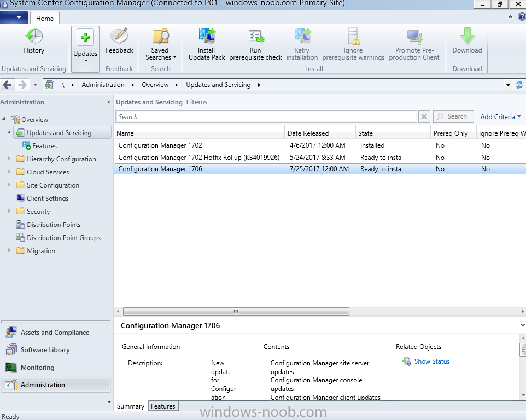
Task: Click the Search button
Action: click(453, 116)
